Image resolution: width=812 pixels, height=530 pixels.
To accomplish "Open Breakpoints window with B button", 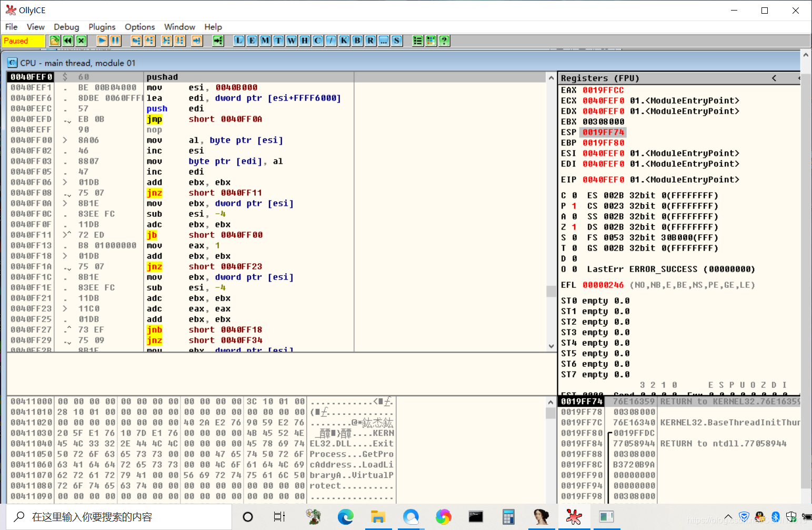I will click(357, 41).
